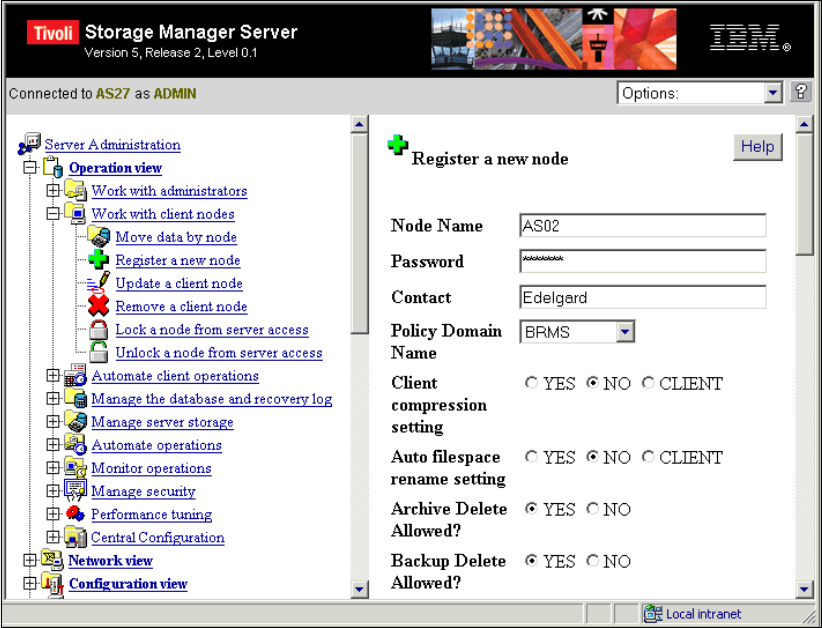Click the Manage server storage icon
Viewport: 822px width, 628px height.
(75, 421)
